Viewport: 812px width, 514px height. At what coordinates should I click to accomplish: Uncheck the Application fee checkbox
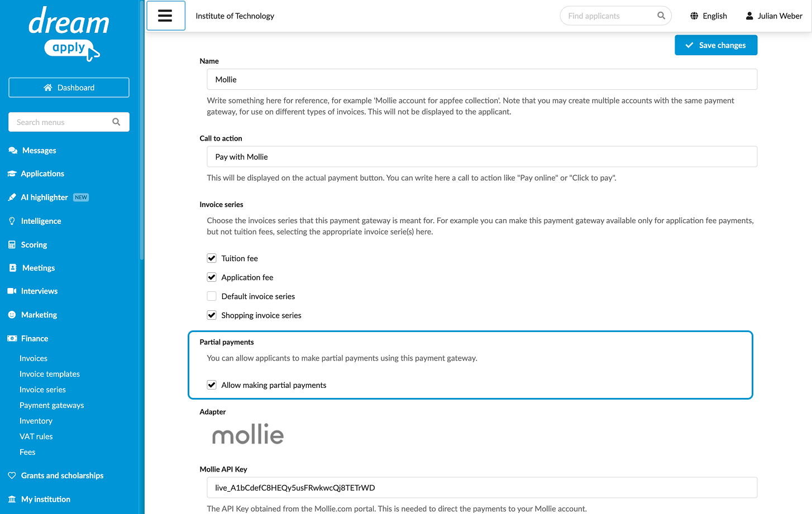tap(212, 277)
